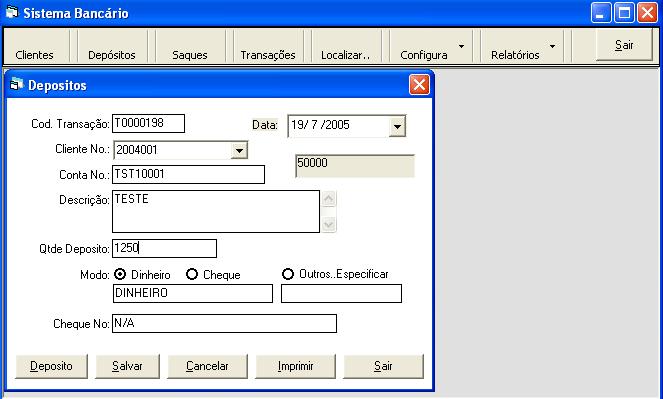
Task: Click the Deposito button
Action: click(51, 366)
